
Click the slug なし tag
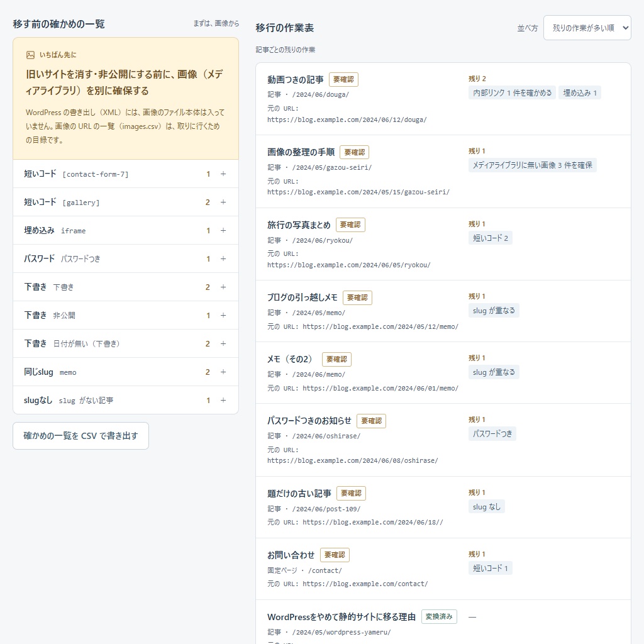486,507
